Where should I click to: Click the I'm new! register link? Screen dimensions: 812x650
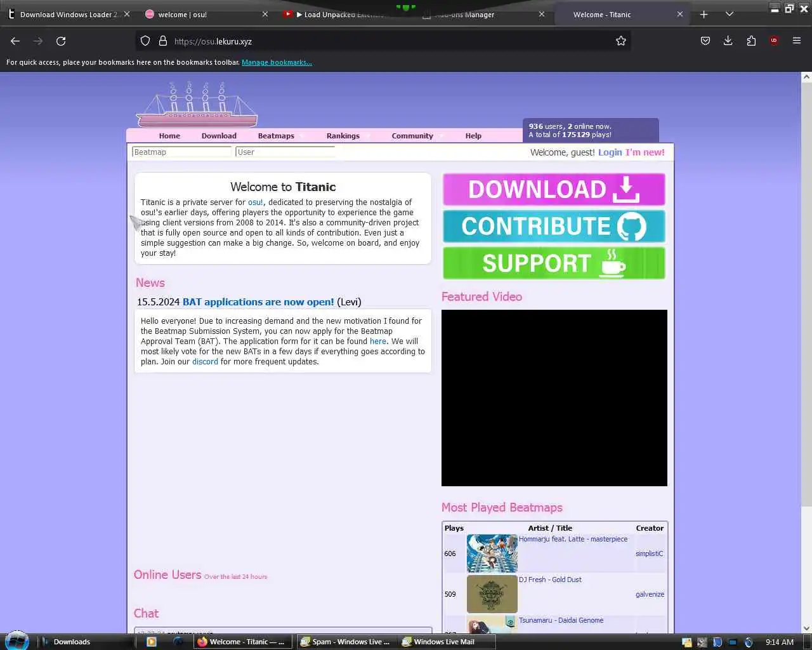(645, 152)
